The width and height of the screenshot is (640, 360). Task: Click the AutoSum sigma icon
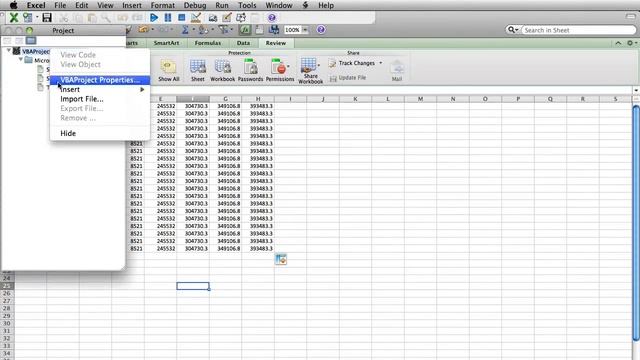click(185, 30)
